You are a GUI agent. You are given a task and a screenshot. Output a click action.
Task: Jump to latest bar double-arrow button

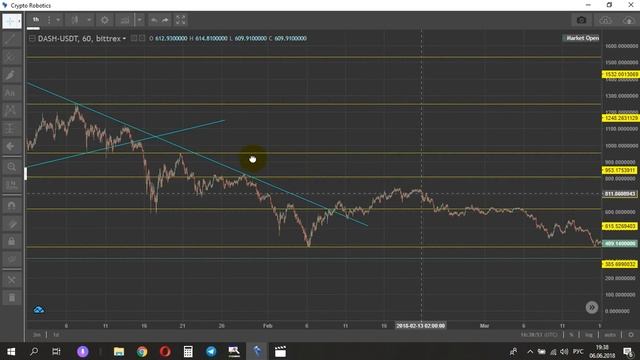tap(592, 307)
